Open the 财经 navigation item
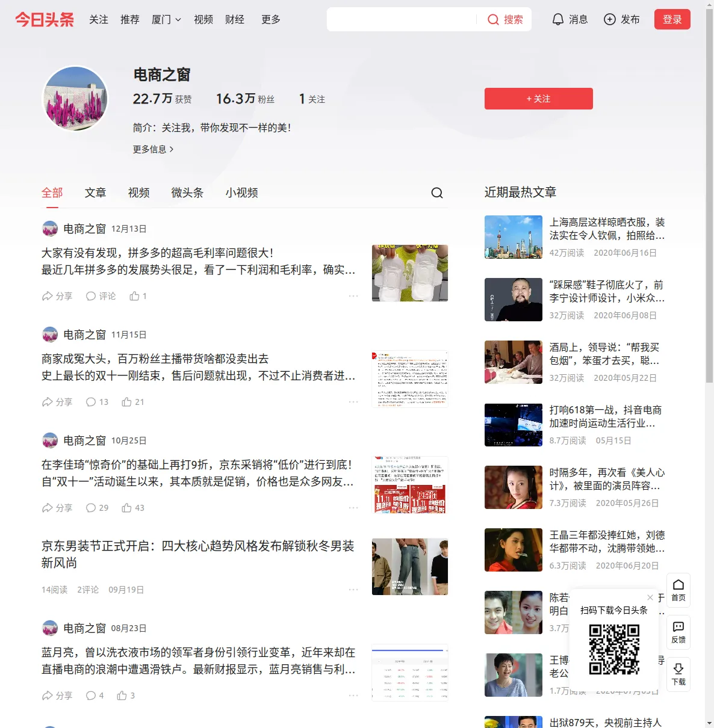Image resolution: width=714 pixels, height=728 pixels. [x=235, y=20]
